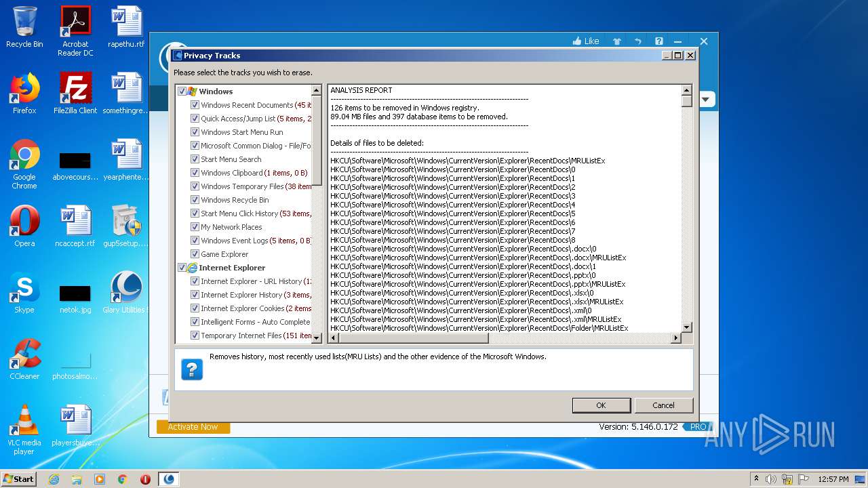Screen dimensions: 868x488
Task: Launch VLC media player shortcut
Action: [24, 430]
